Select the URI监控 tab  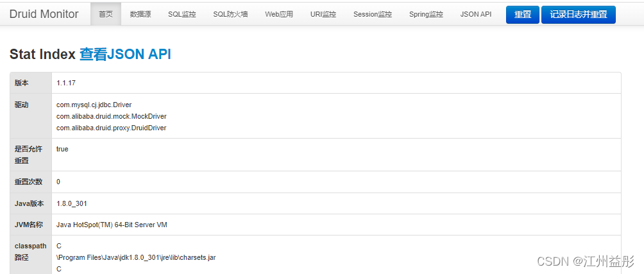tap(323, 14)
